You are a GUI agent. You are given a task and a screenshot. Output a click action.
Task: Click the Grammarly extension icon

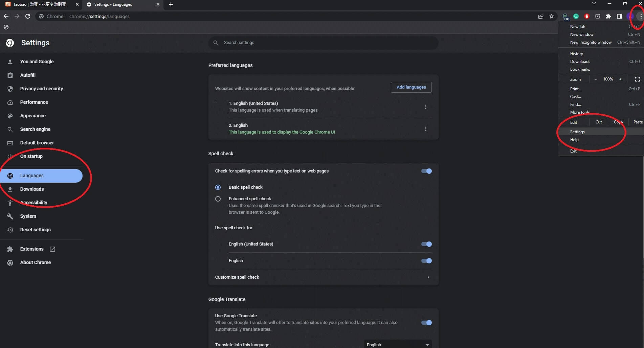(x=576, y=16)
